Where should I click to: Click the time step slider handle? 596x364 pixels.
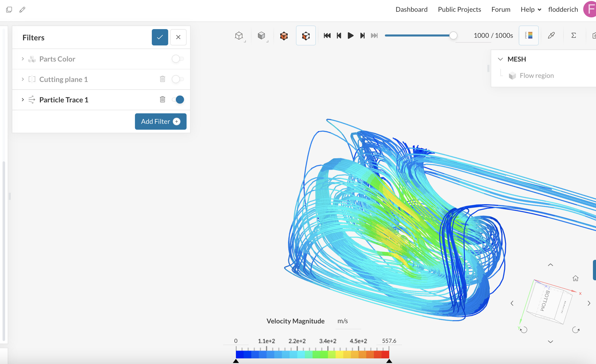pyautogui.click(x=453, y=35)
